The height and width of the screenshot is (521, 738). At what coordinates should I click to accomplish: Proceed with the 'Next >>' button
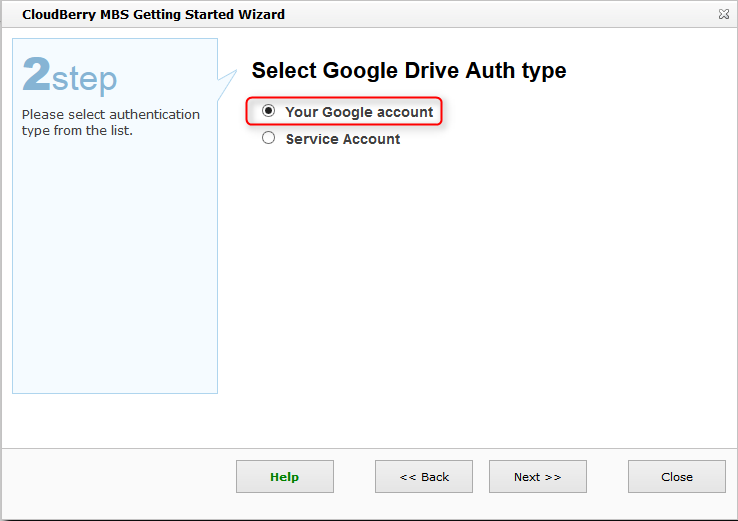click(537, 477)
